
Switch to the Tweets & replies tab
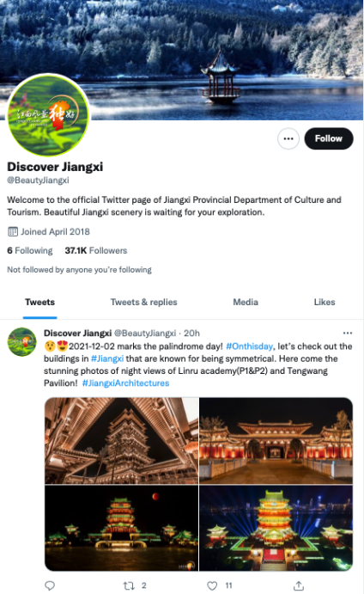(143, 302)
